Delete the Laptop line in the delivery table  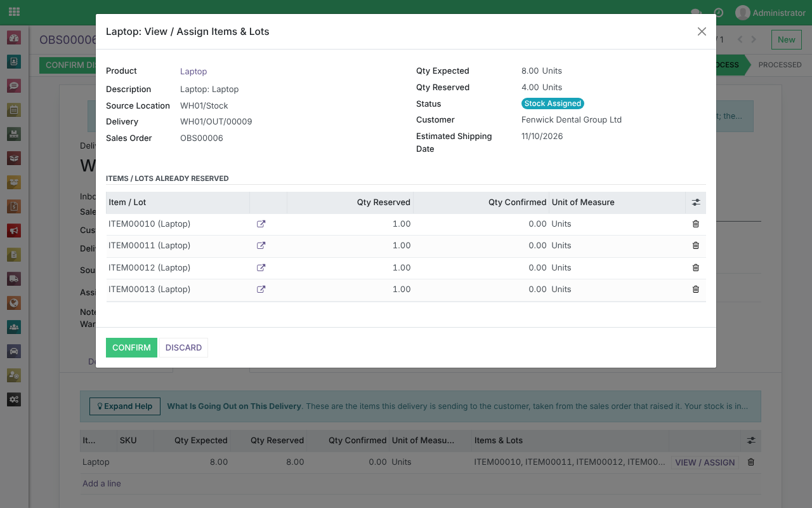point(751,462)
